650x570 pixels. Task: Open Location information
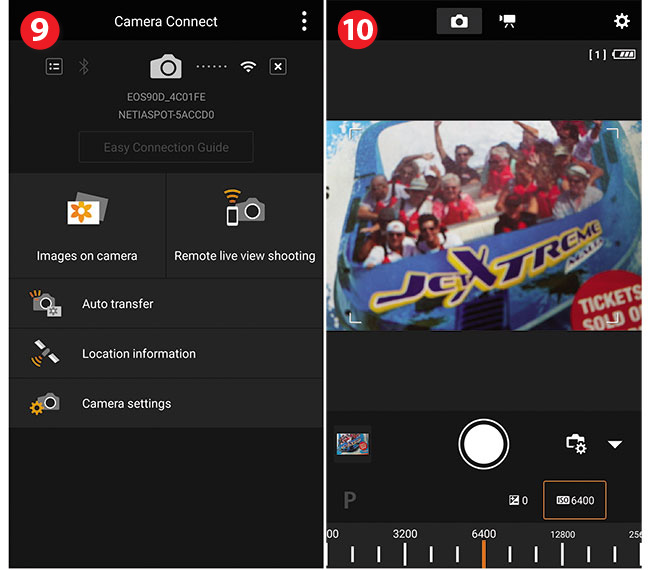click(x=166, y=354)
